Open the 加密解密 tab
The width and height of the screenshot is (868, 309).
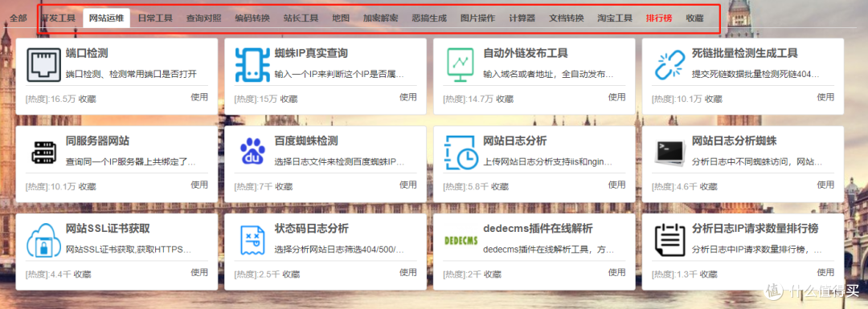pos(381,18)
